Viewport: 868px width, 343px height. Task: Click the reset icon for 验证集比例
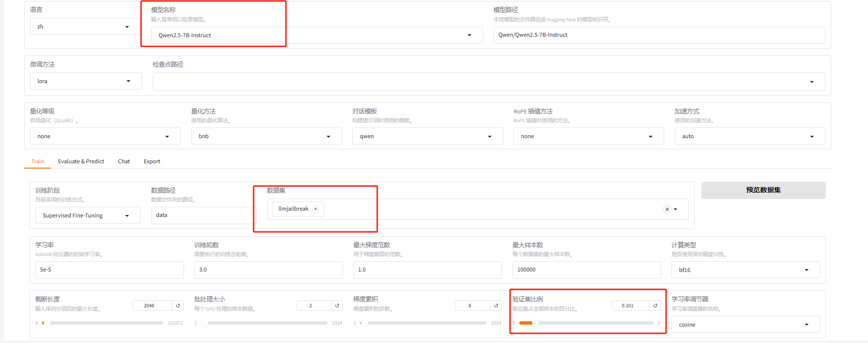pyautogui.click(x=655, y=306)
